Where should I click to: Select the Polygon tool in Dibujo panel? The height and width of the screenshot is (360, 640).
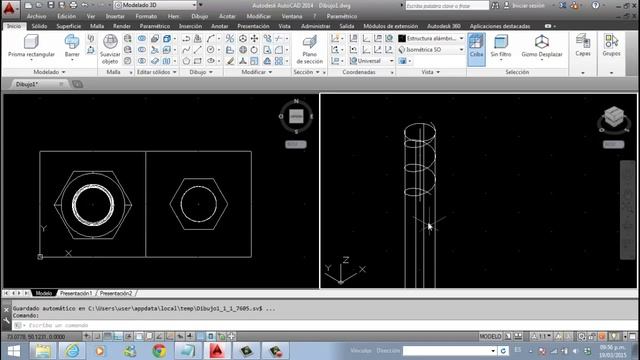[186, 61]
